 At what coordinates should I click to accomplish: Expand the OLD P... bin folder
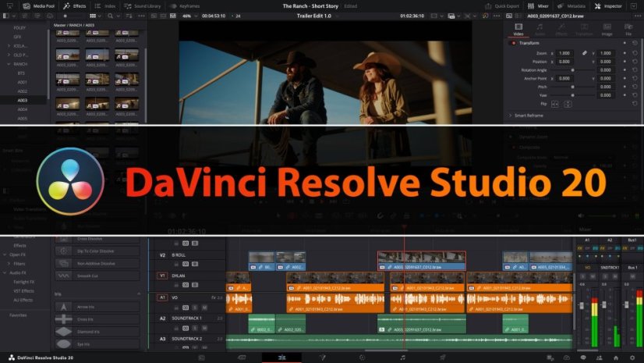click(x=9, y=55)
